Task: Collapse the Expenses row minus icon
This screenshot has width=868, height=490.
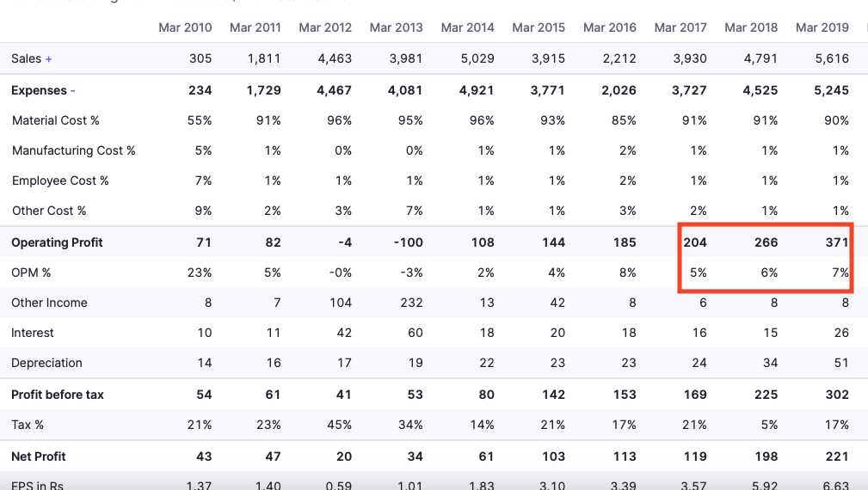Action: [73, 91]
